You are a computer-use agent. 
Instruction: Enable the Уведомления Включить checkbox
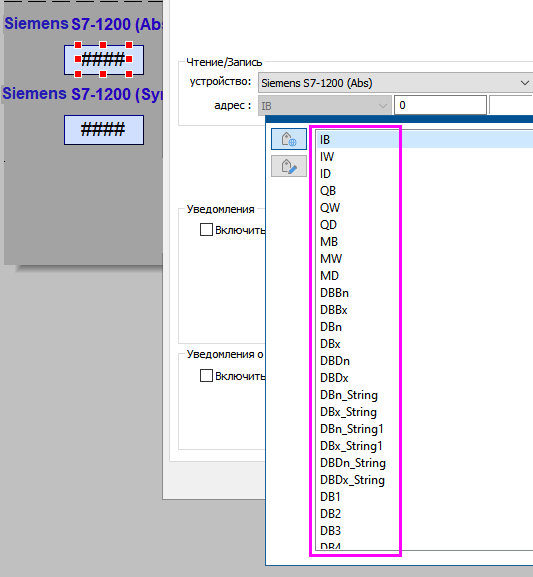tap(206, 230)
